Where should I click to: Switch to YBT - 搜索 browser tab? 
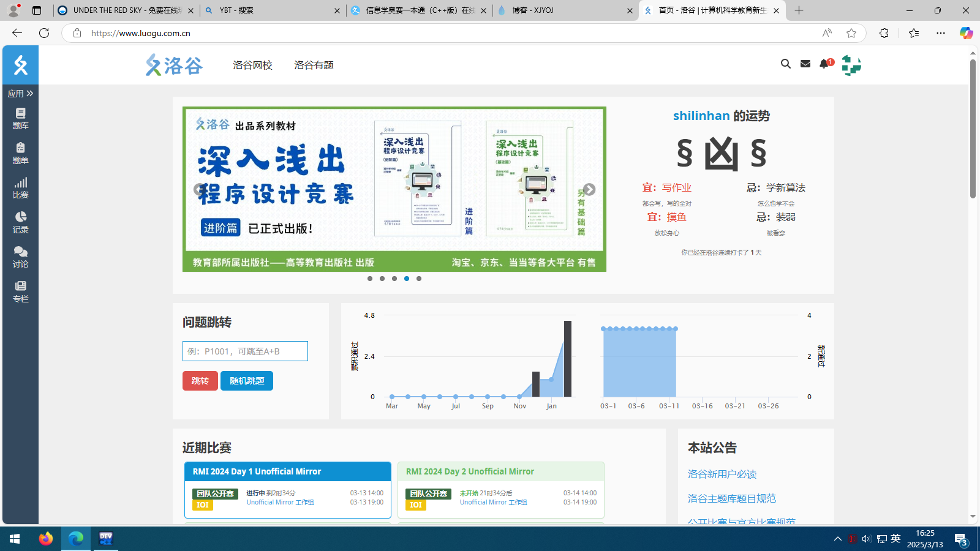[x=272, y=10]
